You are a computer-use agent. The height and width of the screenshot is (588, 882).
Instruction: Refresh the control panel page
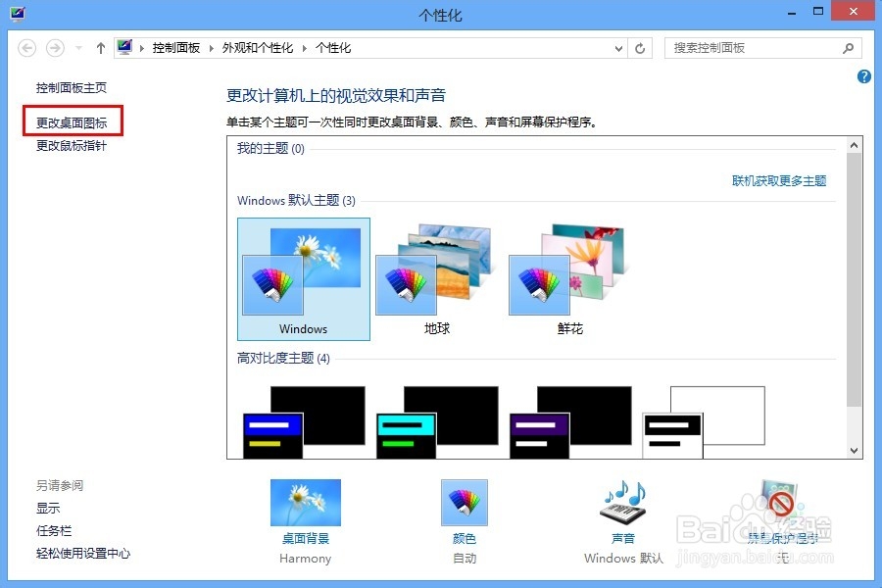coord(640,48)
